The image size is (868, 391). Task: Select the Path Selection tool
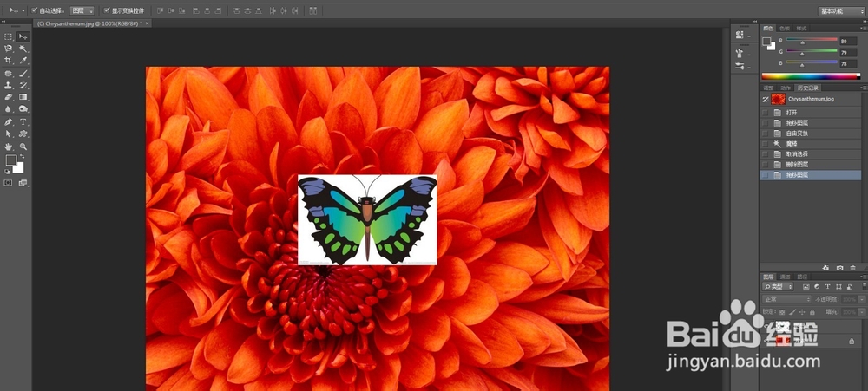click(9, 134)
